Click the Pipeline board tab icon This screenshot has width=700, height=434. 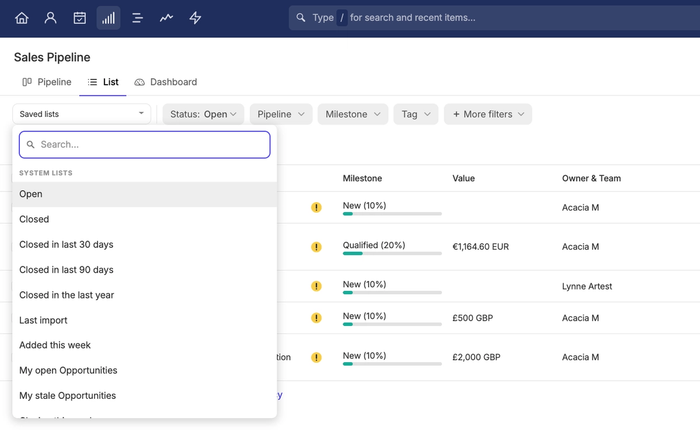pos(27,82)
